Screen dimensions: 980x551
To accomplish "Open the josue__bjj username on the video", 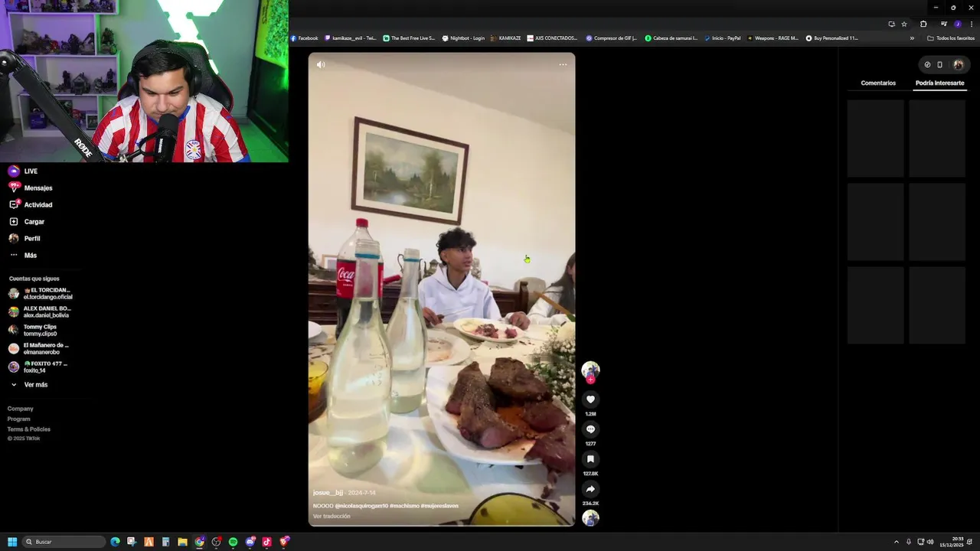I will [328, 493].
